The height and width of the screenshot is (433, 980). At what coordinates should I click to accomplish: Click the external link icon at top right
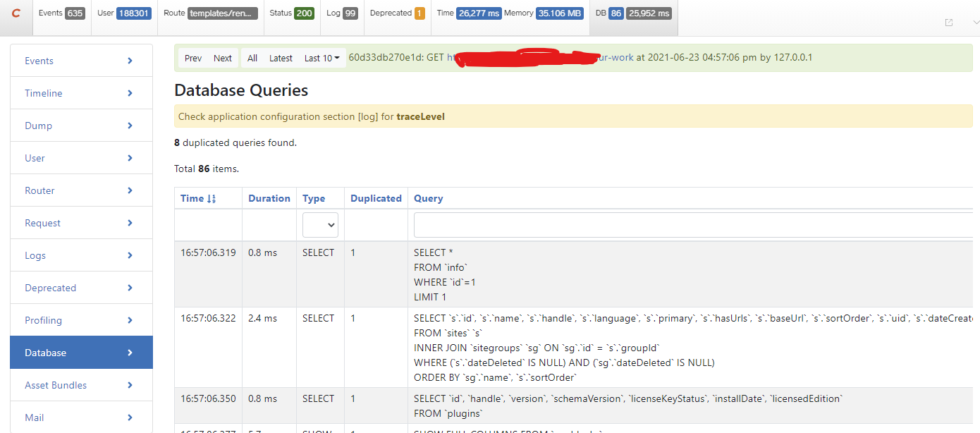pyautogui.click(x=949, y=23)
